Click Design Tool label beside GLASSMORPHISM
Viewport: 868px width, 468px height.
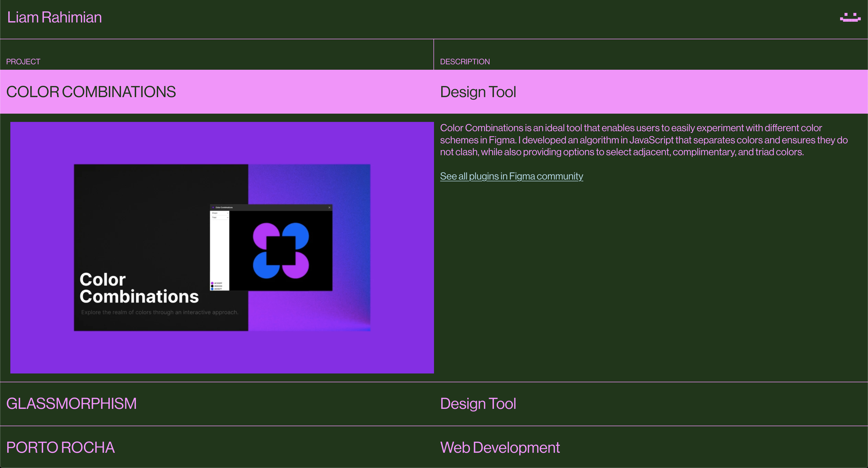(x=478, y=404)
